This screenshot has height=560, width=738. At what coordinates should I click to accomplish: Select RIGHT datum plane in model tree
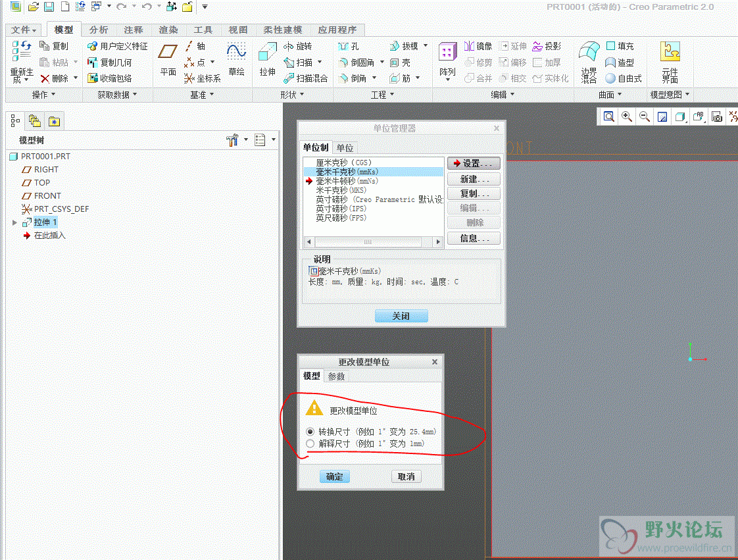click(x=40, y=170)
